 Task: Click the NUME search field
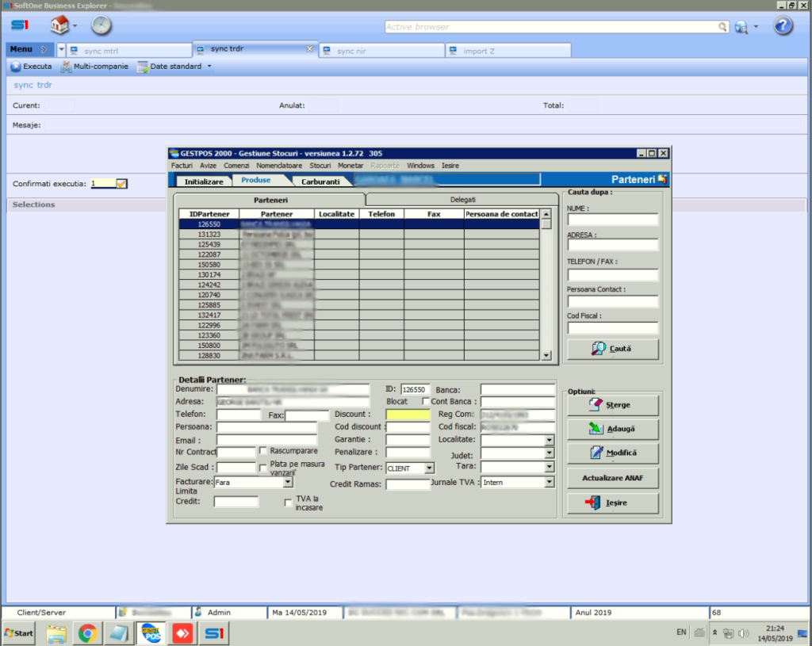(x=613, y=220)
